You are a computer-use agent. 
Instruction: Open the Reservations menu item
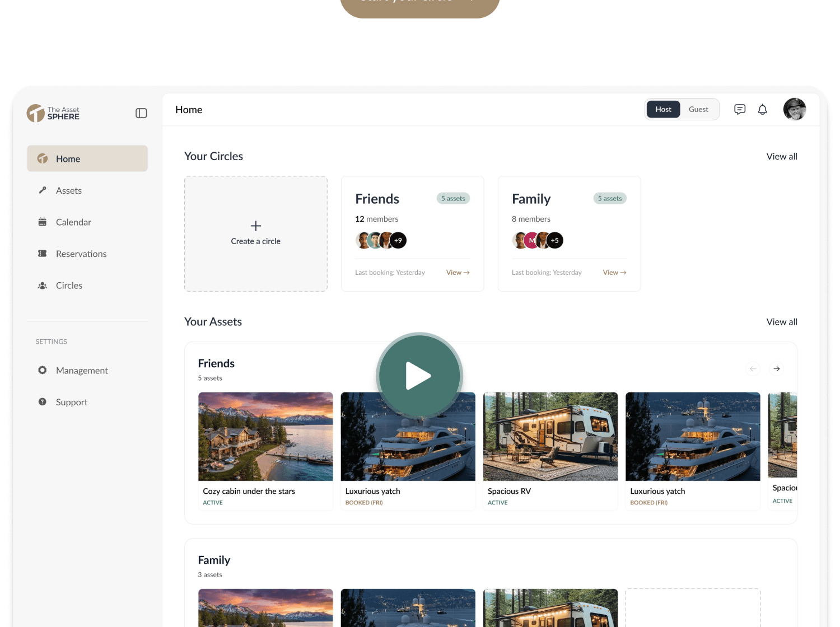click(x=87, y=254)
